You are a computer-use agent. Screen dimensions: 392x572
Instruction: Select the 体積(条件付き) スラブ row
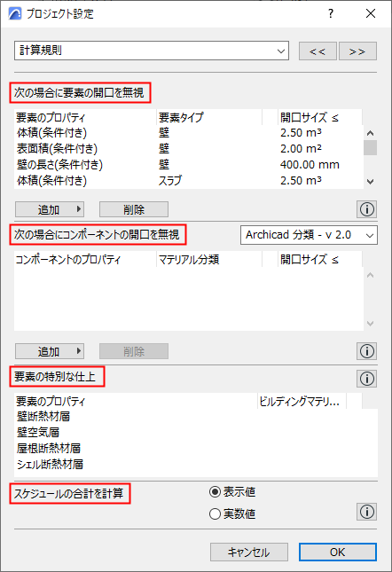coord(189,181)
